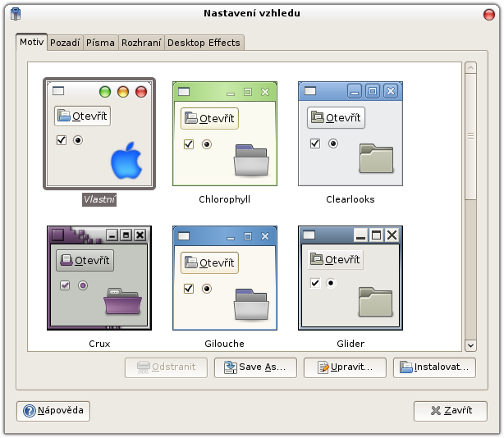Viewport: 504px width, 438px height.
Task: Click the minimize icon in Crux preview titlebar
Action: click(x=112, y=235)
